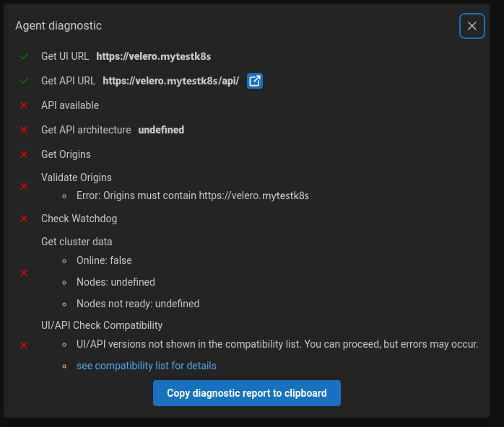The image size is (504, 427).
Task: Click red X icon beside API available
Action: coord(24,105)
